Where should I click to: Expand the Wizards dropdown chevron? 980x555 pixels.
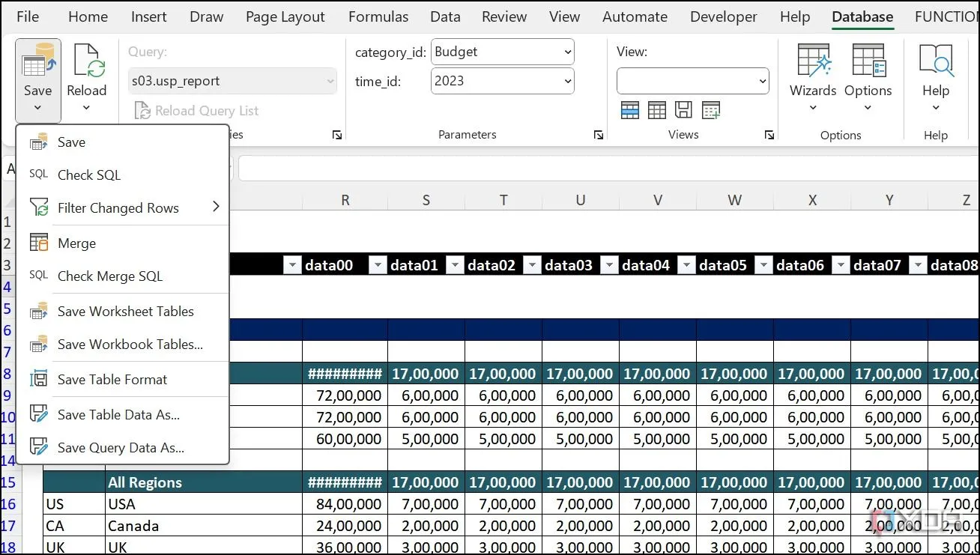(813, 108)
